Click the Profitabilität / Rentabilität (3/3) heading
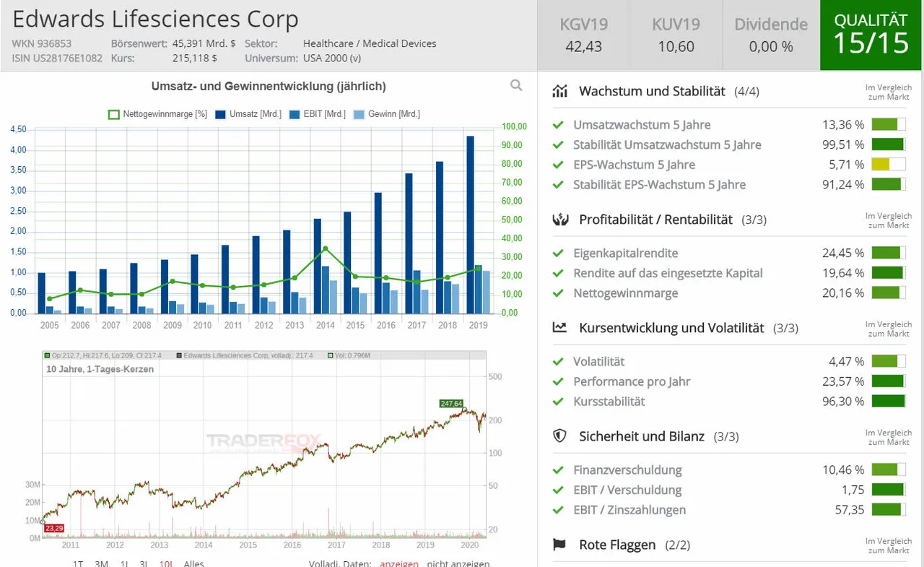Image resolution: width=924 pixels, height=567 pixels. pyautogui.click(x=673, y=220)
